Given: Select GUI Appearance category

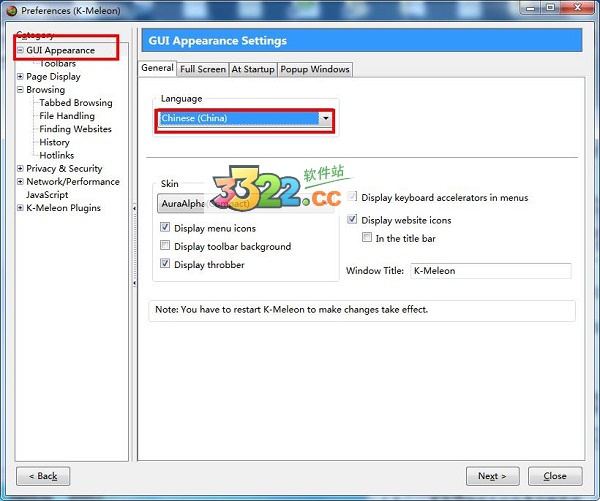Looking at the screenshot, I should click(x=60, y=50).
